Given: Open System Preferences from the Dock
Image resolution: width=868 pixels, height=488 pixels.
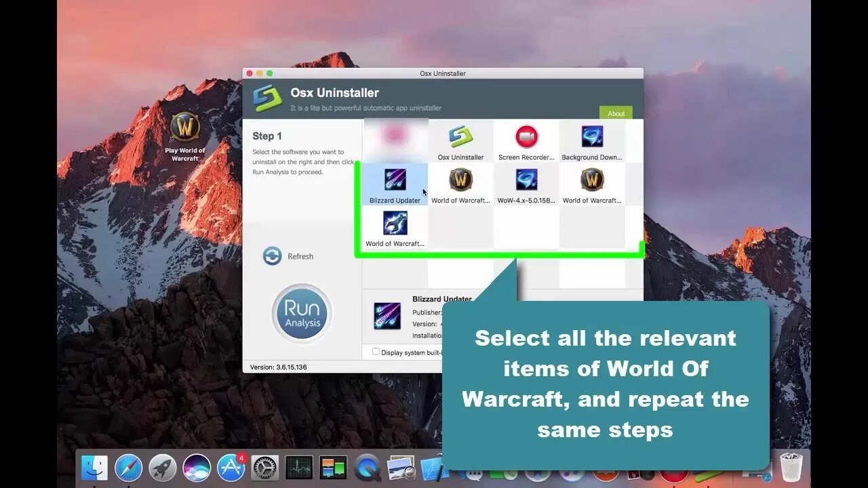Looking at the screenshot, I should (264, 468).
